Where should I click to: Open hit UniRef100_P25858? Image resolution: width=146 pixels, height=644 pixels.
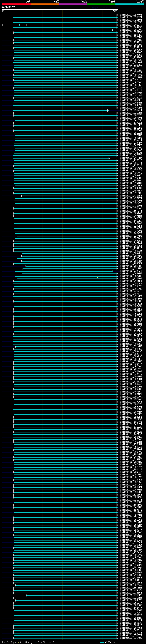tap(131, 20)
